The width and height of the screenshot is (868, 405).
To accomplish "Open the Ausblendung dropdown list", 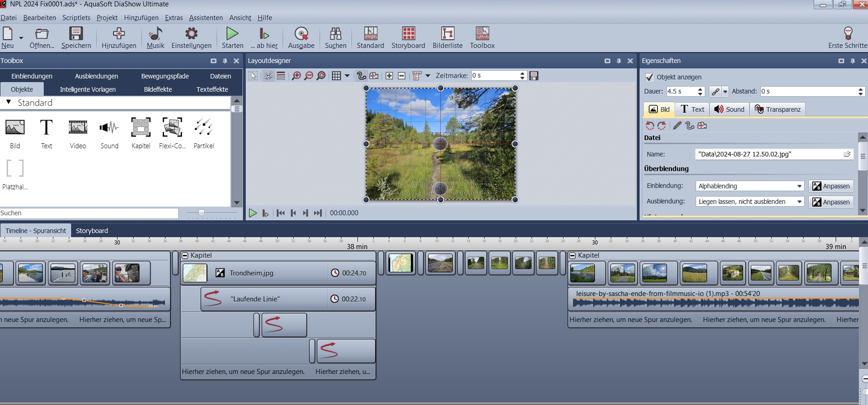I will (x=799, y=202).
